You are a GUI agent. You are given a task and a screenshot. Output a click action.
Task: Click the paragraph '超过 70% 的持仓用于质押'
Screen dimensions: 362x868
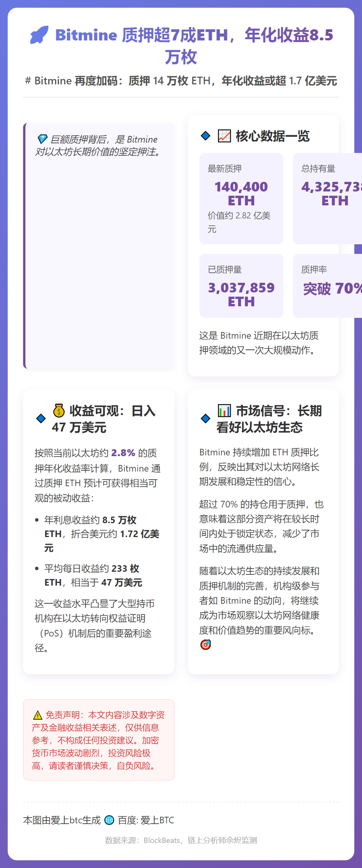point(261,526)
